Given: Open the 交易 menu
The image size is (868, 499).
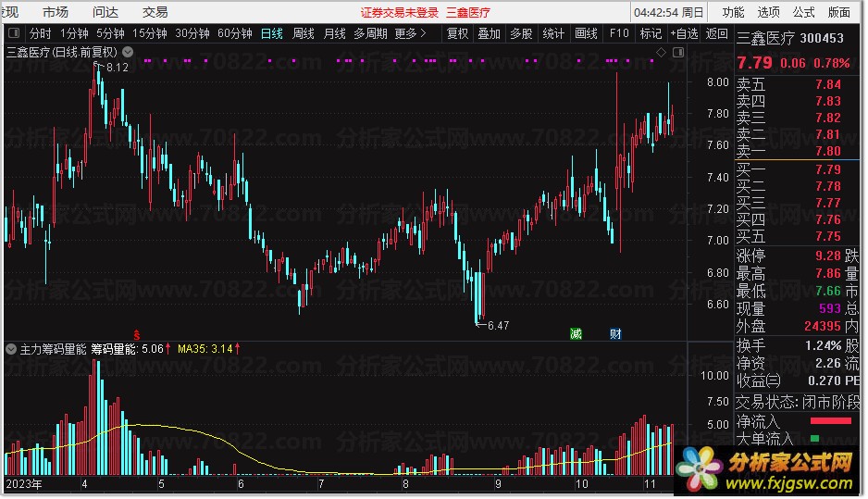Looking at the screenshot, I should [x=155, y=12].
